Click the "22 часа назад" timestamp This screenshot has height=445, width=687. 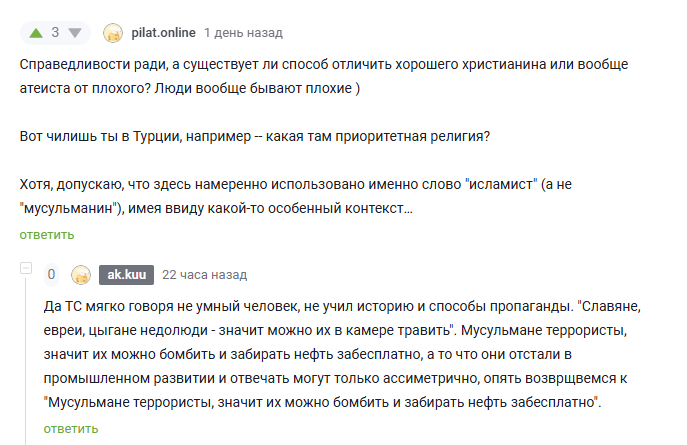coord(204,275)
